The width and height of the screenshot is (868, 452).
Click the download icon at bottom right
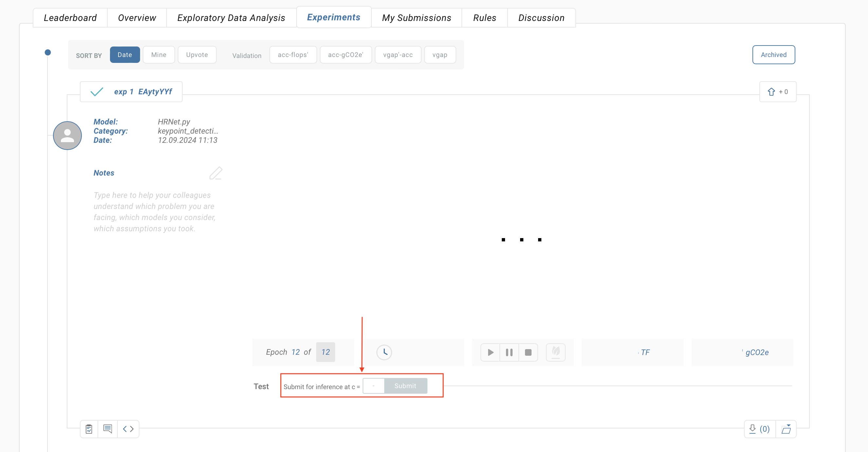[752, 428]
